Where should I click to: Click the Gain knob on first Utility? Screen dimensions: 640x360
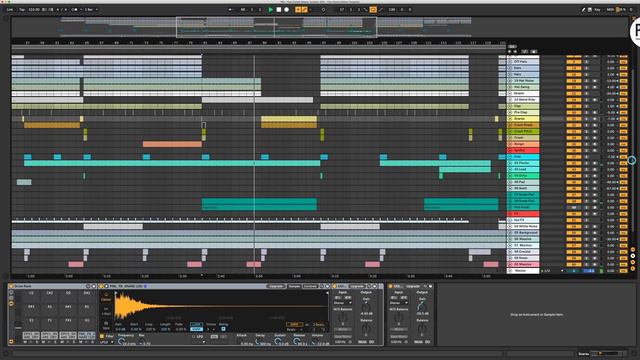tap(366, 306)
